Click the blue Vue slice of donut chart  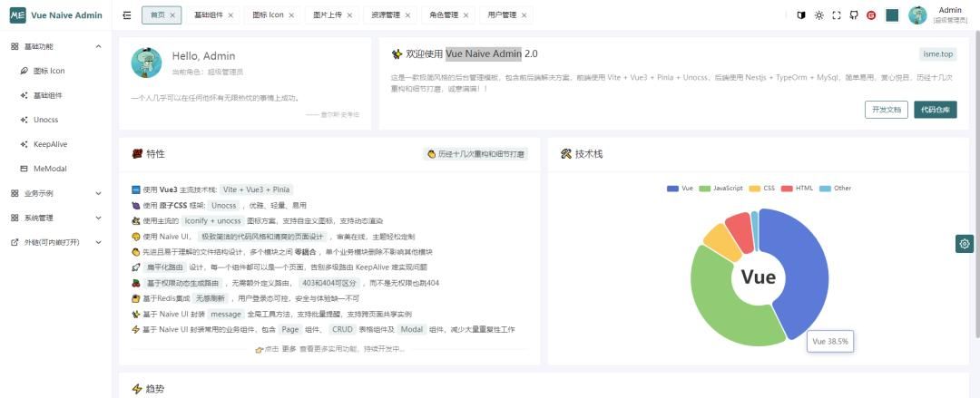[x=805, y=268]
